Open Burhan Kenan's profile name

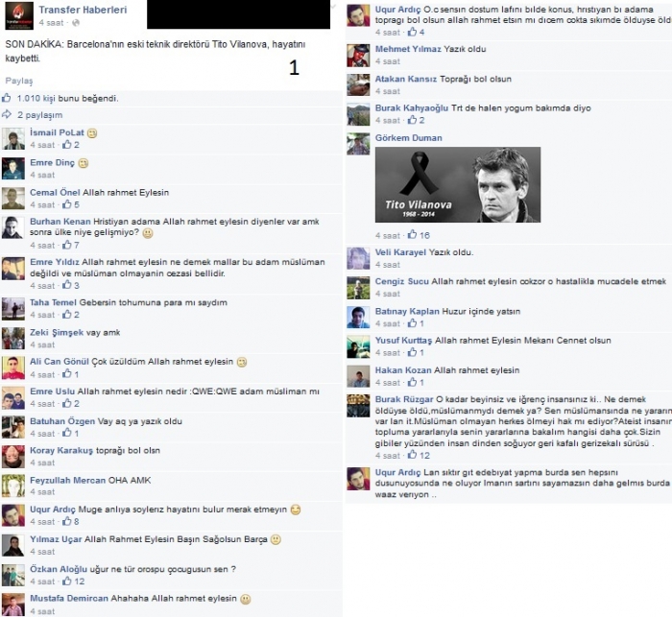click(60, 222)
